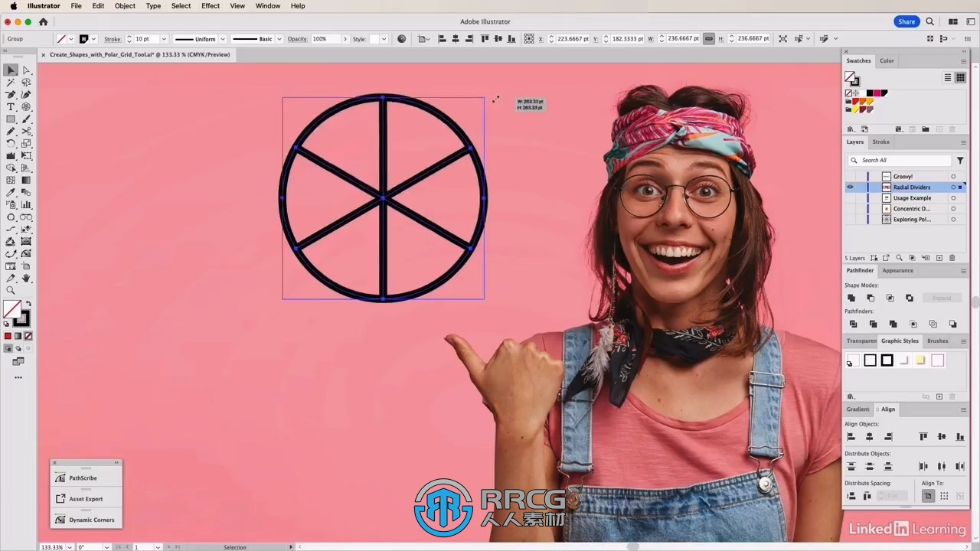Screen dimensions: 980x551
Task: Open the Edit Toolbar ellipsis
Action: pyautogui.click(x=18, y=377)
